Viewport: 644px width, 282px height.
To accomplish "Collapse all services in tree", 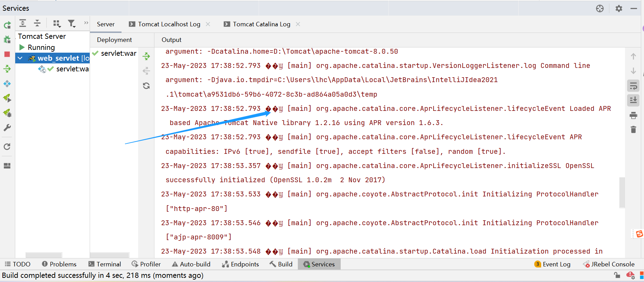I will coord(37,23).
